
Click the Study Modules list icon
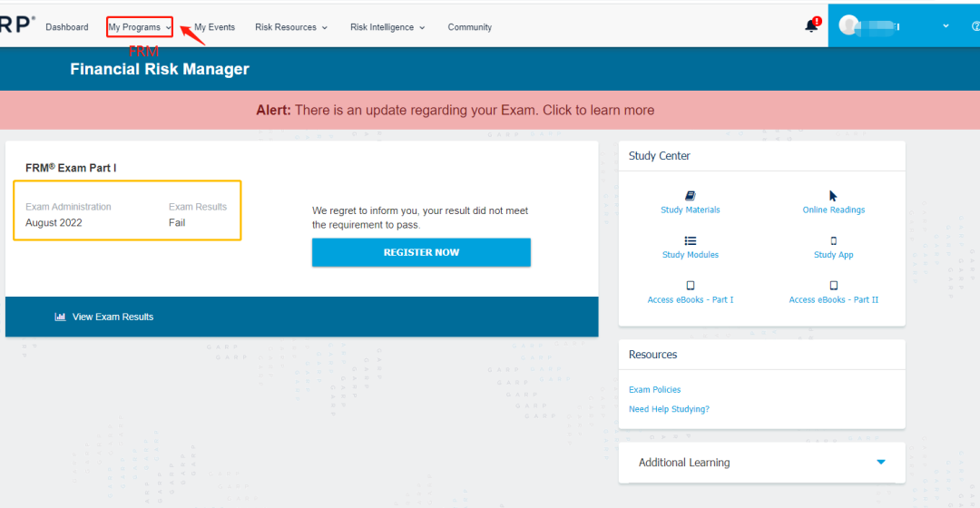click(x=690, y=240)
